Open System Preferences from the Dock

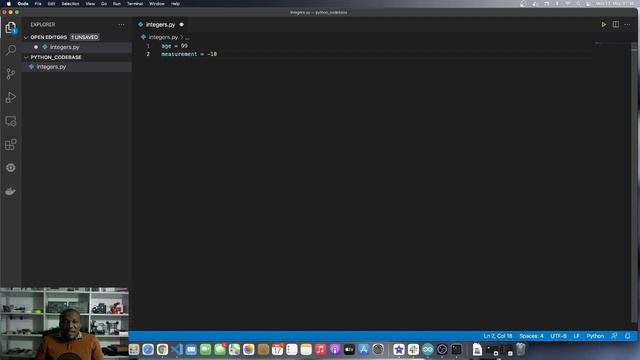point(378,349)
